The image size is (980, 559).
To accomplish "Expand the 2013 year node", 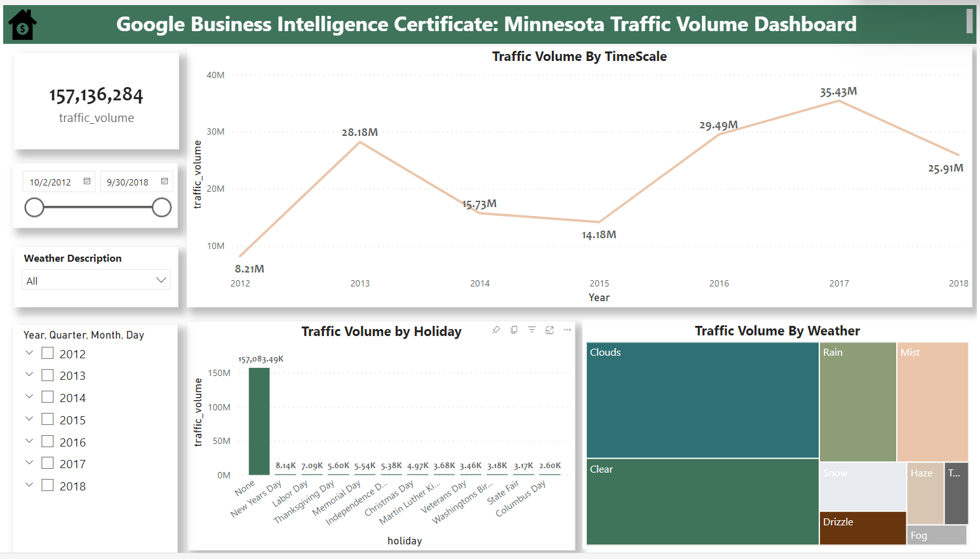I will tap(29, 375).
